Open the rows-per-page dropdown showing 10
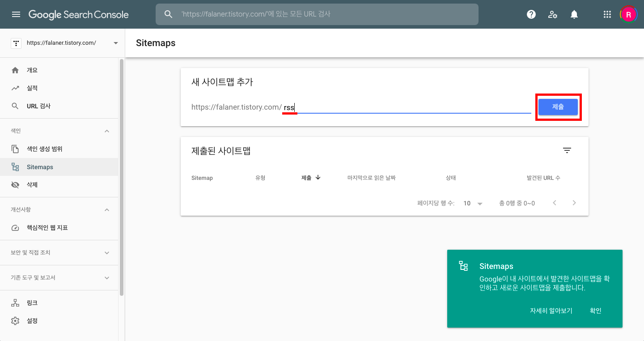 click(471, 203)
